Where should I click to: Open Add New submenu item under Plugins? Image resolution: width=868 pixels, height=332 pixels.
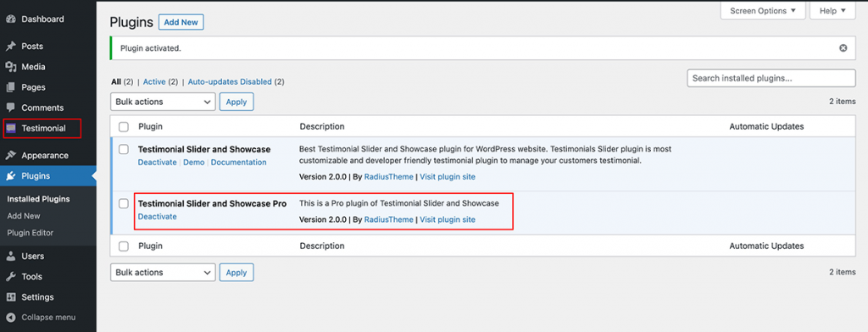pyautogui.click(x=24, y=216)
